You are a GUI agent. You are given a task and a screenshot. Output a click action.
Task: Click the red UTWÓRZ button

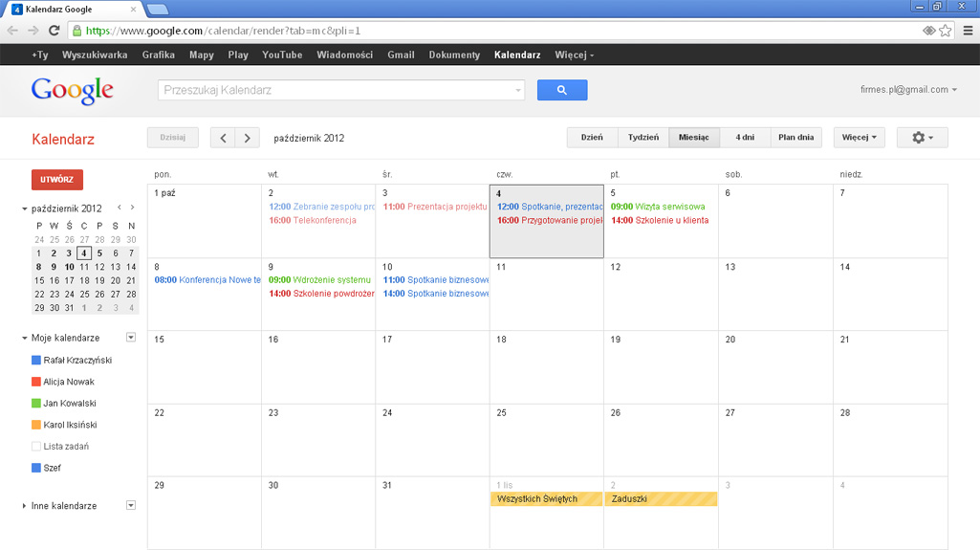56,180
